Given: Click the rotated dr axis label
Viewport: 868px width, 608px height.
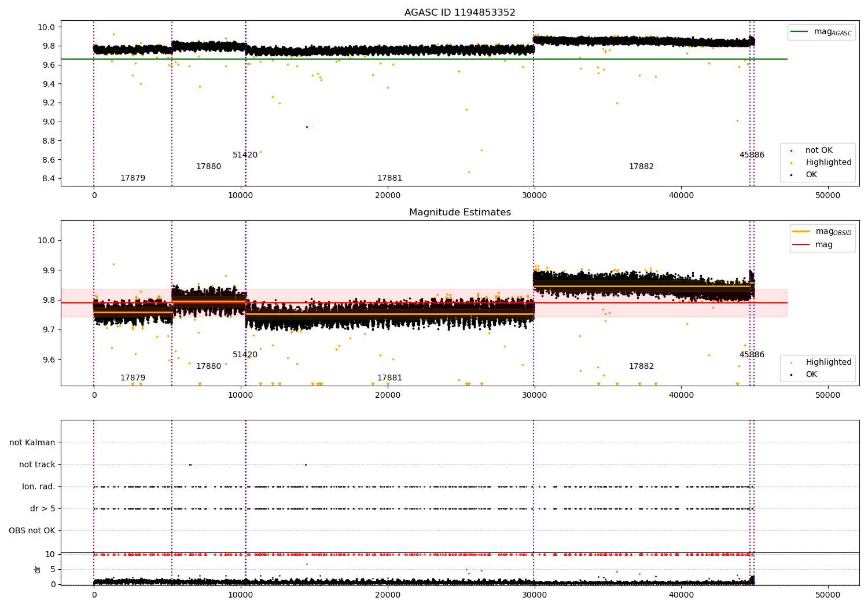Looking at the screenshot, I should (x=38, y=569).
